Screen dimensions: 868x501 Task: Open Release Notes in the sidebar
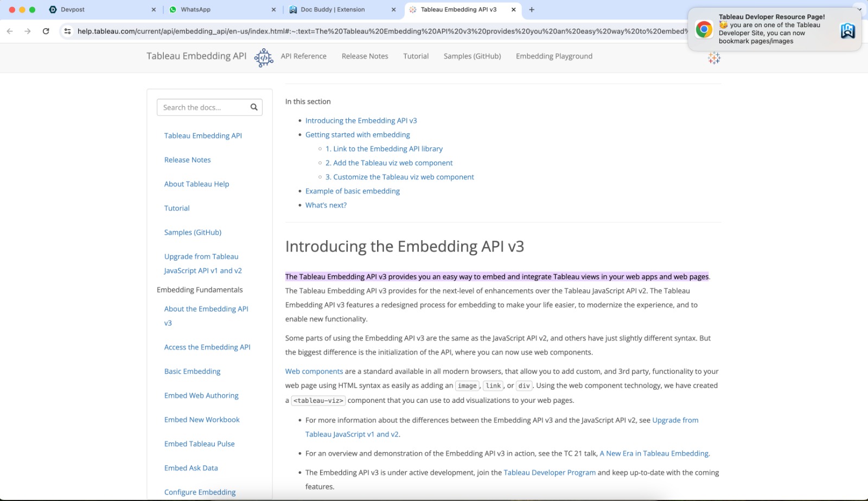click(188, 160)
